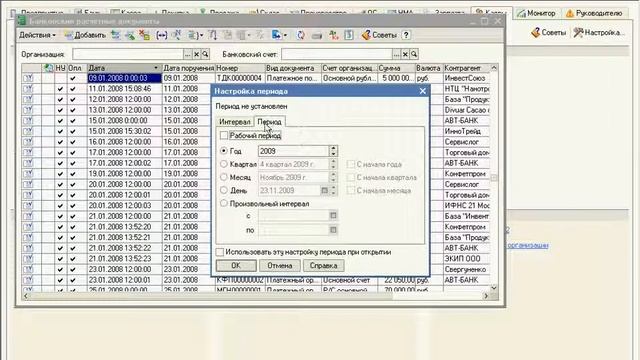This screenshot has width=640, height=360.
Task: Click the sort/post document icon before greyed icons
Action: coord(213,35)
